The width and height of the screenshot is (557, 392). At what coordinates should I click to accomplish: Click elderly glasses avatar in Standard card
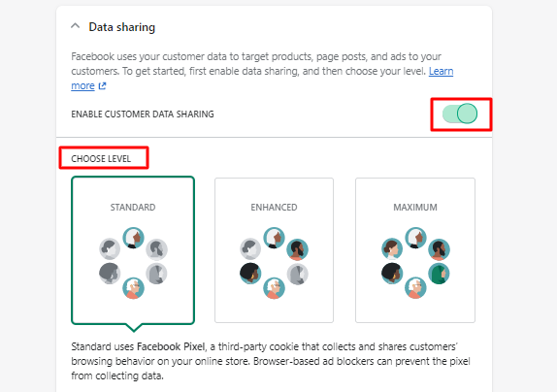pos(133,288)
